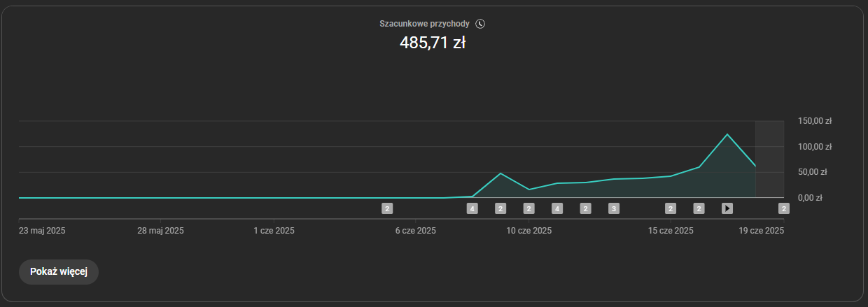868x307 pixels.
Task: Click the lighter shaded area at chart's right end
Action: (x=769, y=157)
